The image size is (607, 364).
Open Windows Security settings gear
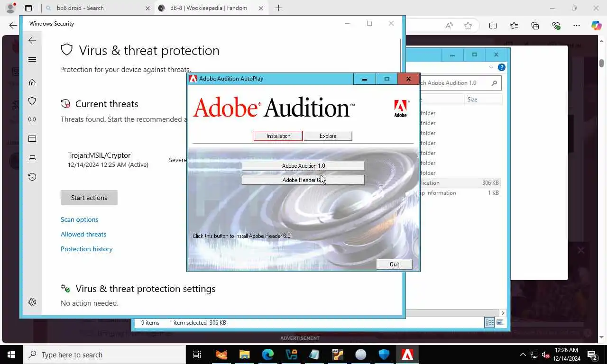(x=32, y=302)
